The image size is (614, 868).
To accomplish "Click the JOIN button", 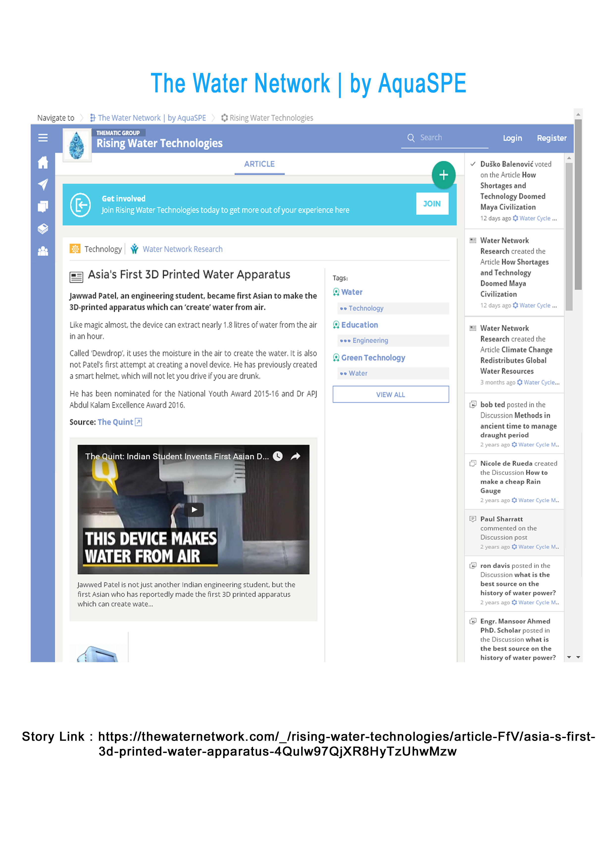I will [x=432, y=204].
